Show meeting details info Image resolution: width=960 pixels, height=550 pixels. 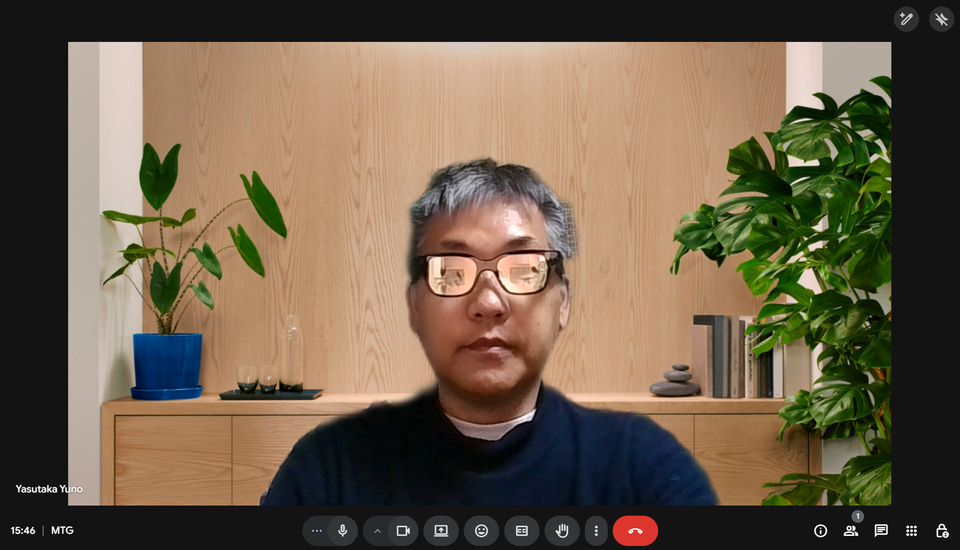pos(820,531)
